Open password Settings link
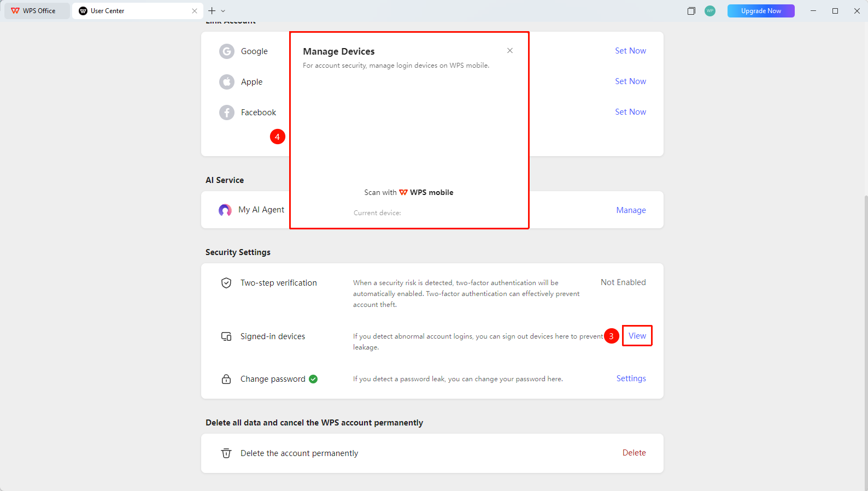Screen dimensions: 868x491 click(x=631, y=378)
